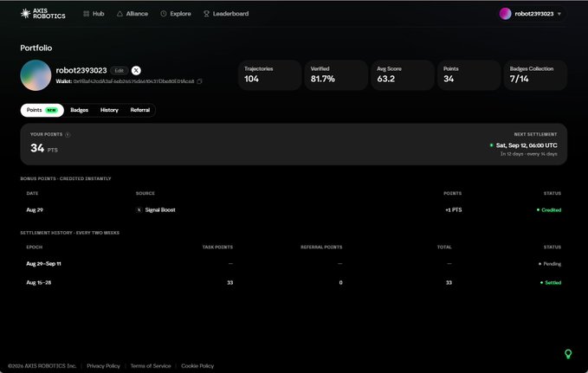Click the Trajectories 104 stat card

[x=269, y=75]
